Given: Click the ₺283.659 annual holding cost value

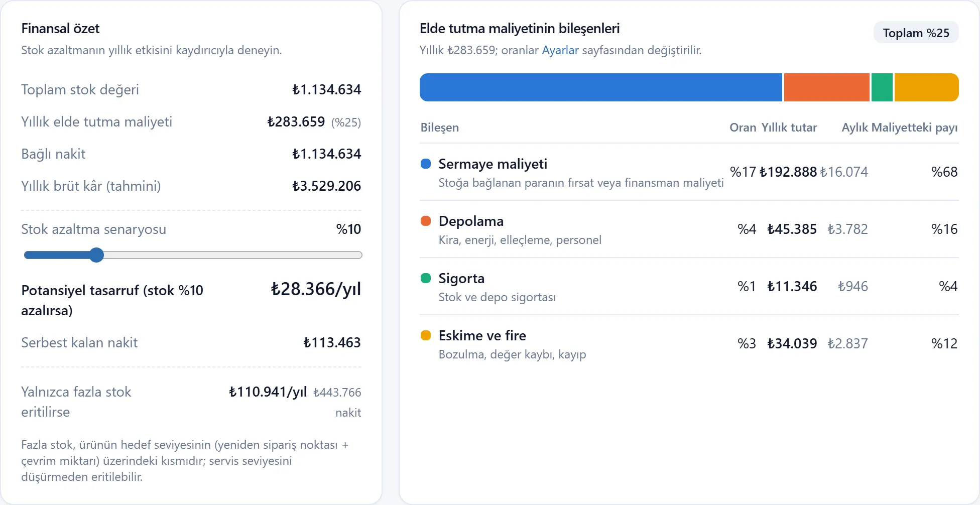Looking at the screenshot, I should coord(296,122).
